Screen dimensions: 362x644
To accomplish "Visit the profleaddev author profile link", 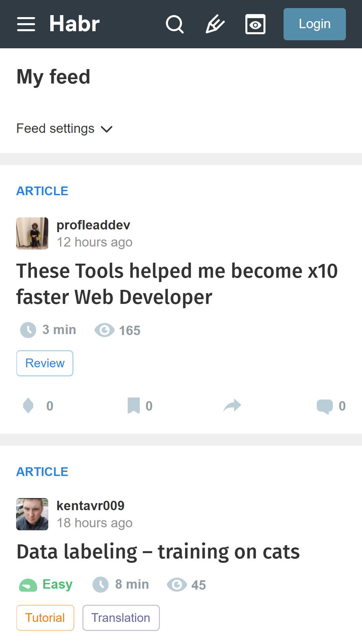I will pyautogui.click(x=93, y=225).
